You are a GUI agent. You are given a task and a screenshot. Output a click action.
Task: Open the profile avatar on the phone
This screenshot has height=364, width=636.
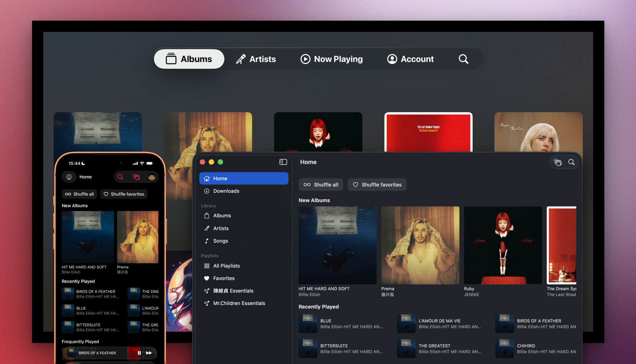point(152,177)
